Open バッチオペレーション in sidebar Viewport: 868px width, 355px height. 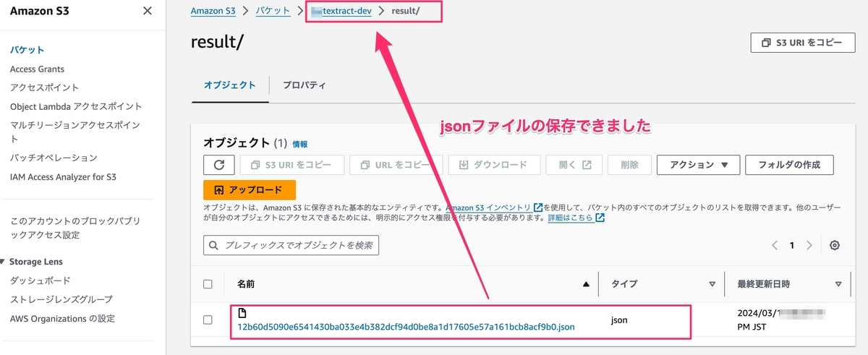pyautogui.click(x=54, y=158)
